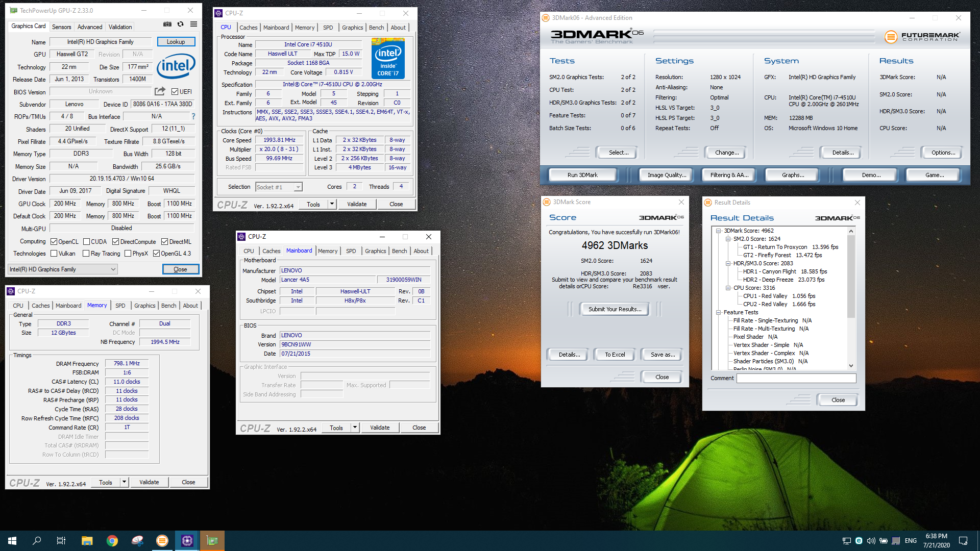Click the Result Details scroll up arrow

point(851,231)
